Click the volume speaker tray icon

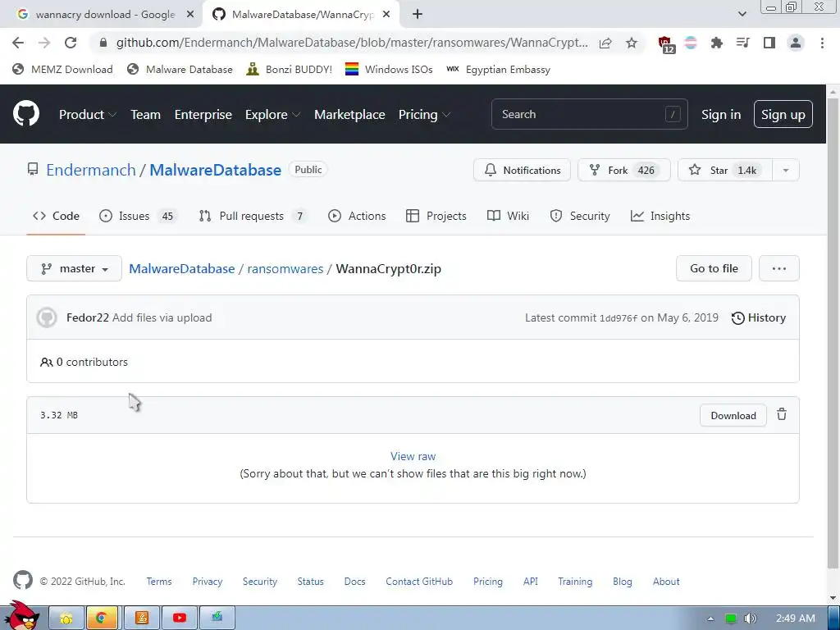click(x=750, y=619)
